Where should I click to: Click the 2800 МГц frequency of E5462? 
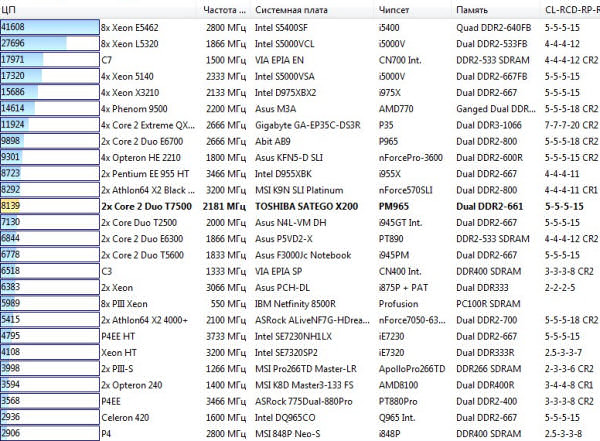pos(226,28)
